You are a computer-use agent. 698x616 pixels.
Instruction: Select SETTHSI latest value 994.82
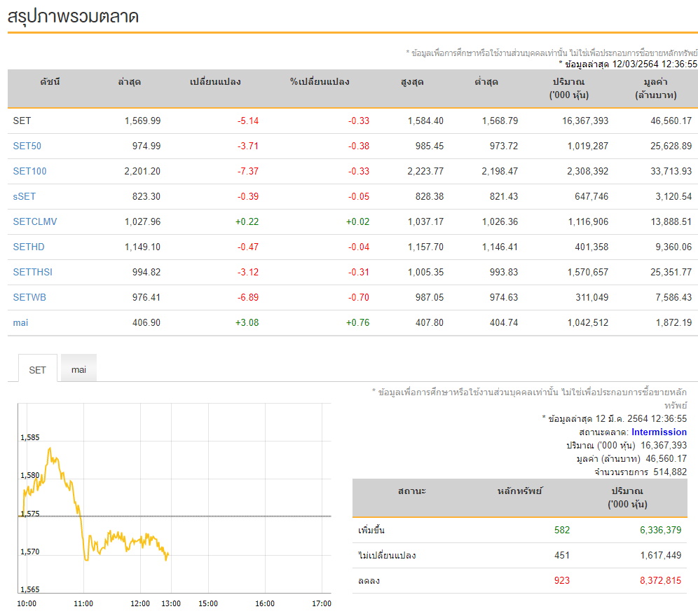[146, 272]
